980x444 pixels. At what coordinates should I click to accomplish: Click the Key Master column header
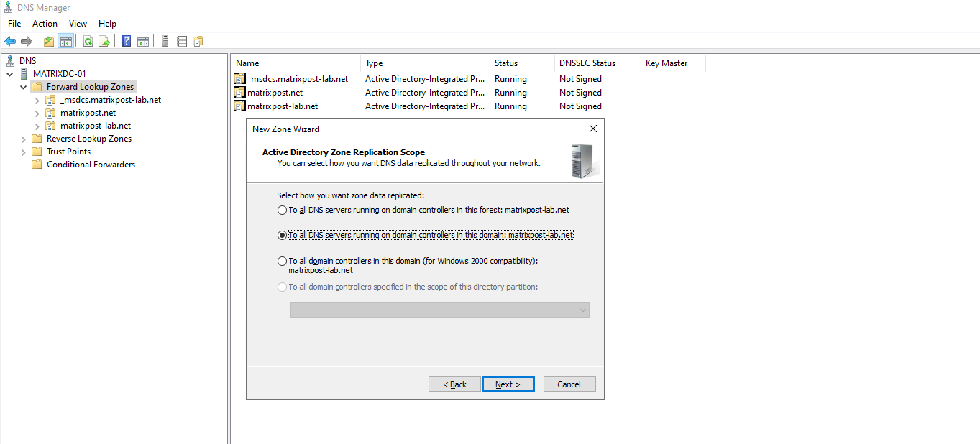[x=673, y=63]
